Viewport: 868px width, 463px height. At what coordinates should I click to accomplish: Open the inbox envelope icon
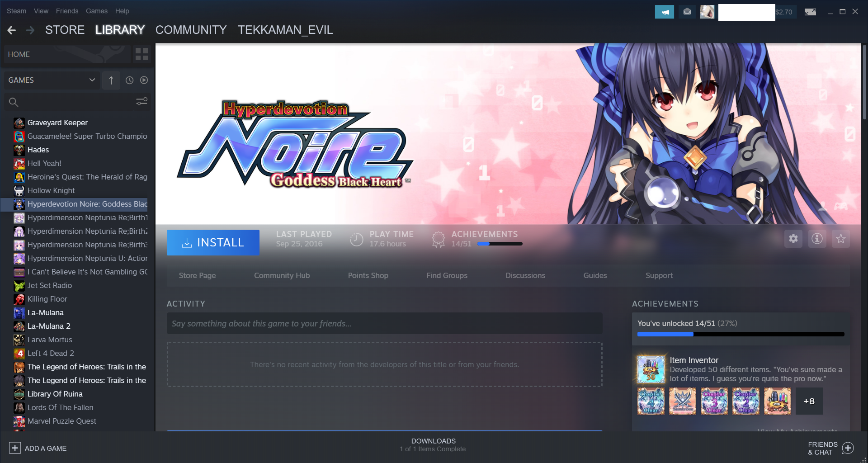pyautogui.click(x=687, y=12)
